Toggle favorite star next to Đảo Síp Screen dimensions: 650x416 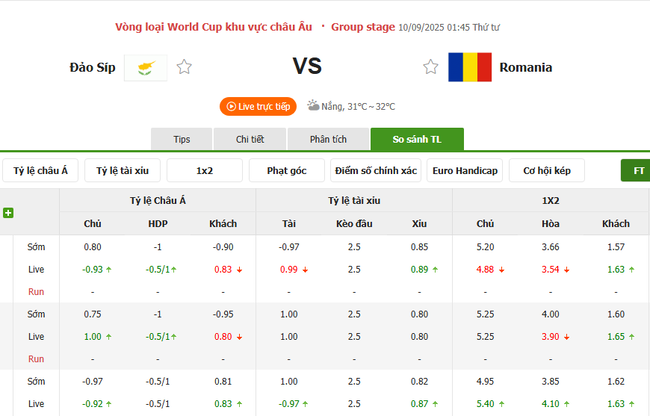pos(184,67)
